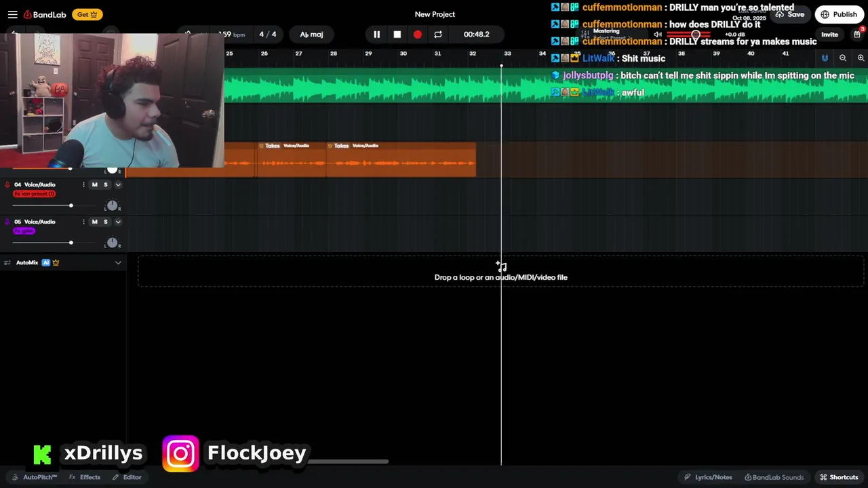Click the drop a loop or audio file area
This screenshot has height=488, width=868.
(500, 271)
